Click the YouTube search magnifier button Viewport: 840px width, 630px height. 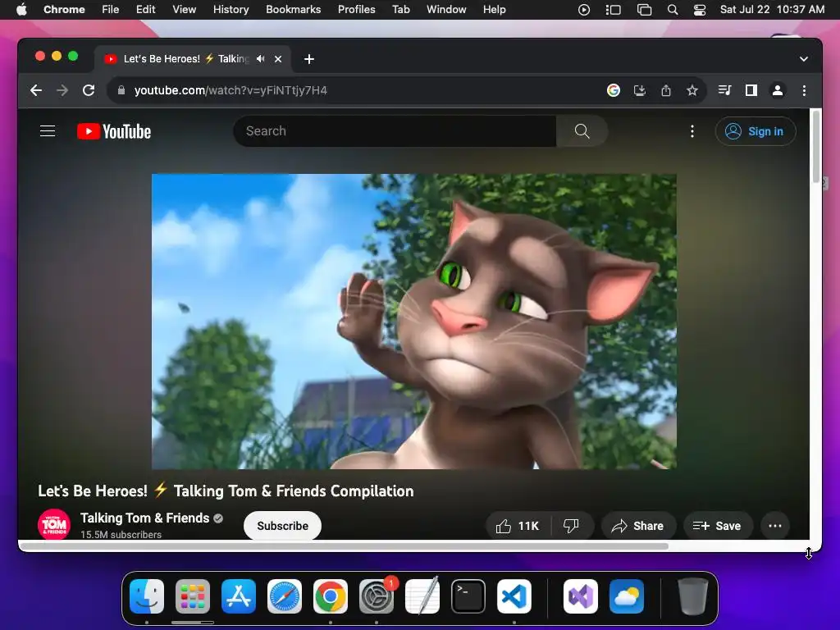click(582, 130)
